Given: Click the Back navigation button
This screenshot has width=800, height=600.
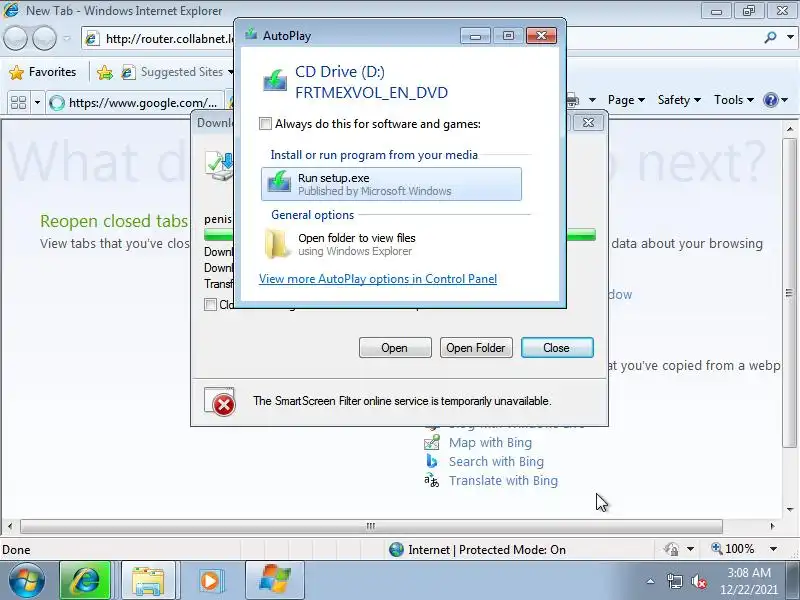Looking at the screenshot, I should [15, 38].
